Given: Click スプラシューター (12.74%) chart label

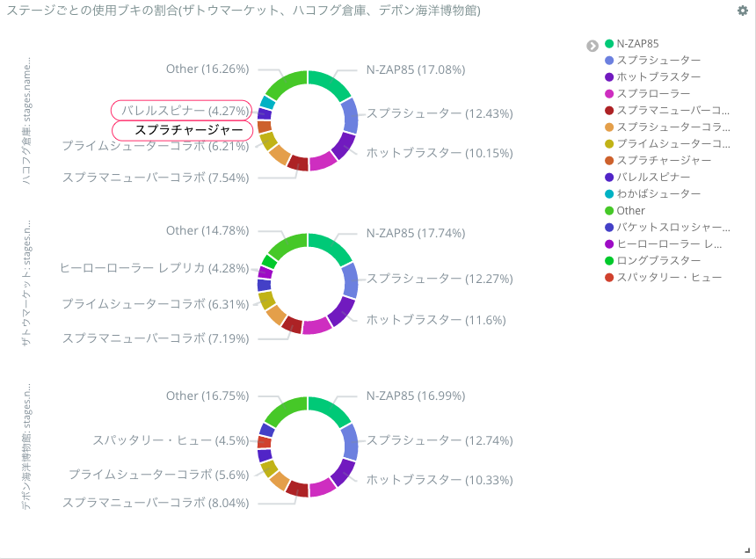Looking at the screenshot, I should click(440, 440).
